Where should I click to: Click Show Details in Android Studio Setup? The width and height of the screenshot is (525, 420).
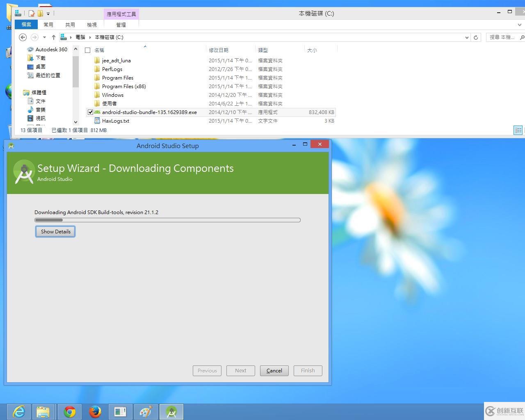point(55,232)
